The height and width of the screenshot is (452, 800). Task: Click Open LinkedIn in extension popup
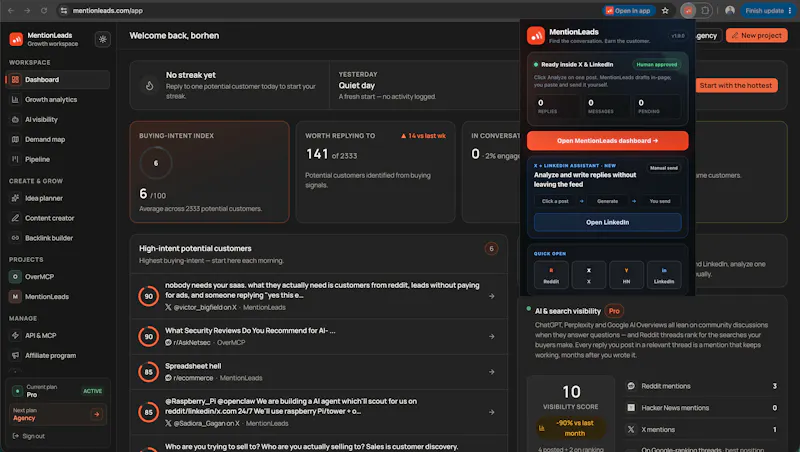point(607,222)
